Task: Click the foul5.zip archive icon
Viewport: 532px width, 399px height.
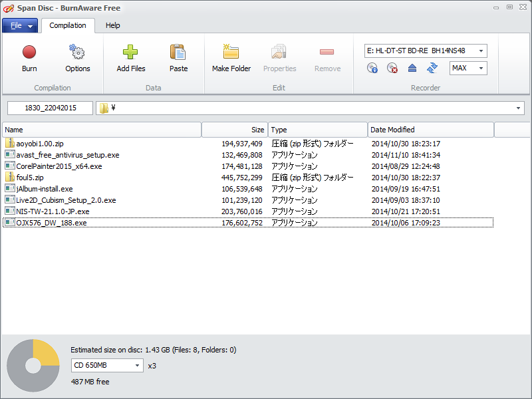Action: tap(10, 177)
